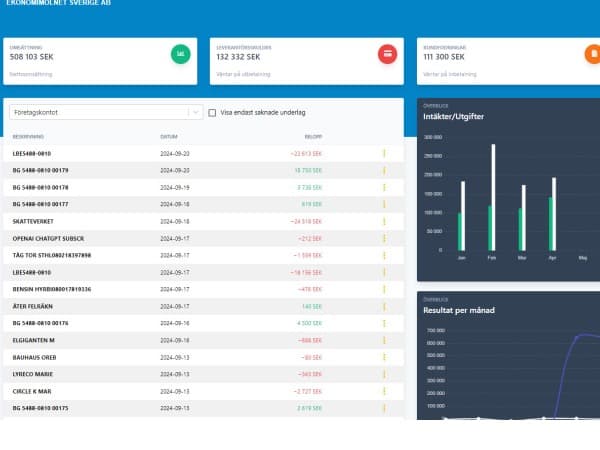
Task: Click the BELOPP column header
Action: pos(313,137)
